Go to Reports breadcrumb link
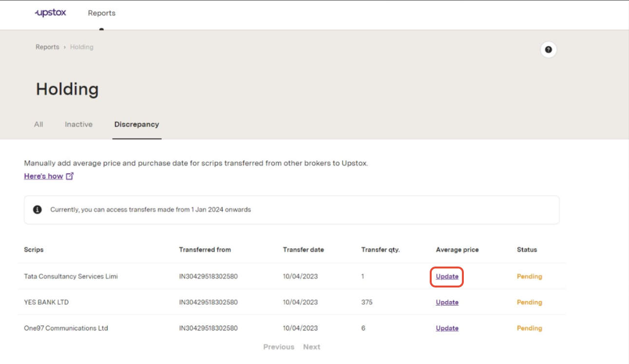 pyautogui.click(x=47, y=47)
